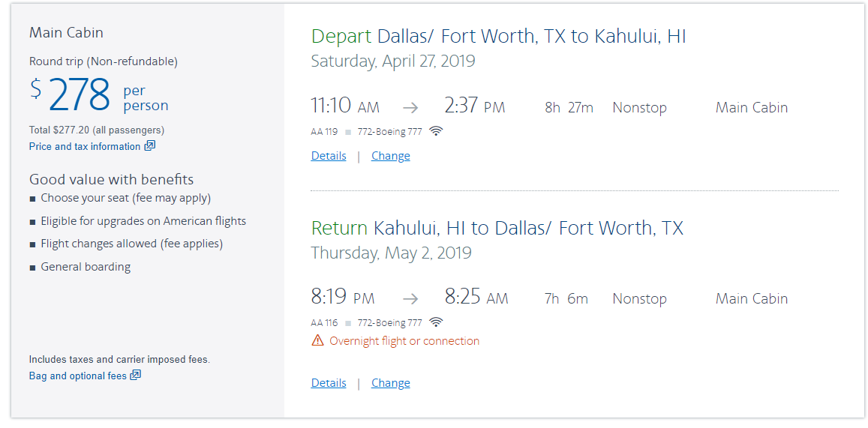868x428 pixels.
Task: Open Details for the departing flight
Action: 329,156
